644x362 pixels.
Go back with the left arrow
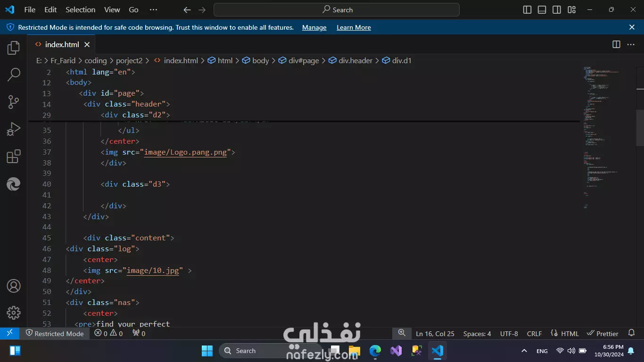[187, 10]
